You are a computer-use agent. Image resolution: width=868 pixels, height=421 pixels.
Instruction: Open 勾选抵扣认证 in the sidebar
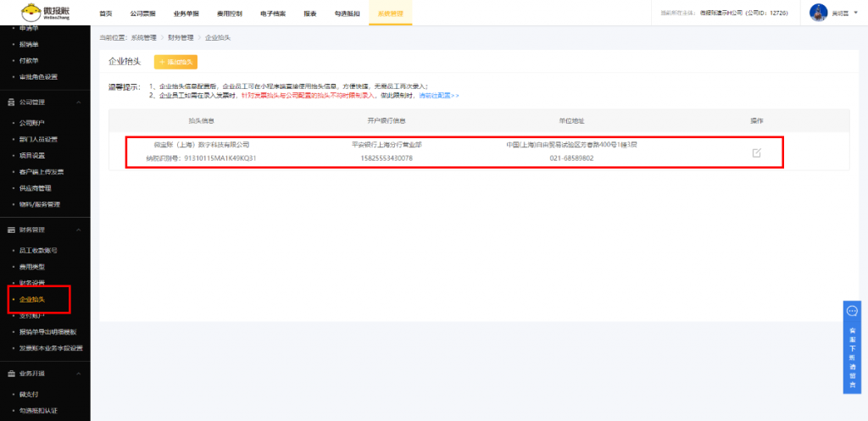(38, 411)
